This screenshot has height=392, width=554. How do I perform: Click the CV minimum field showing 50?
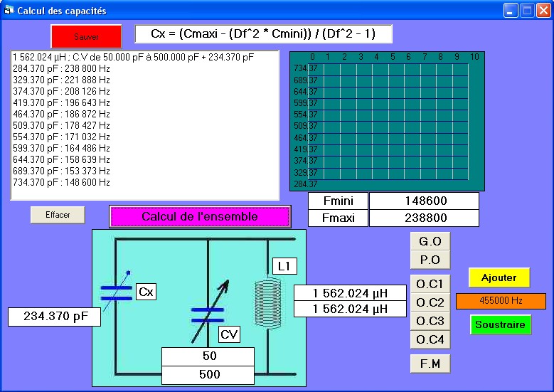point(208,356)
